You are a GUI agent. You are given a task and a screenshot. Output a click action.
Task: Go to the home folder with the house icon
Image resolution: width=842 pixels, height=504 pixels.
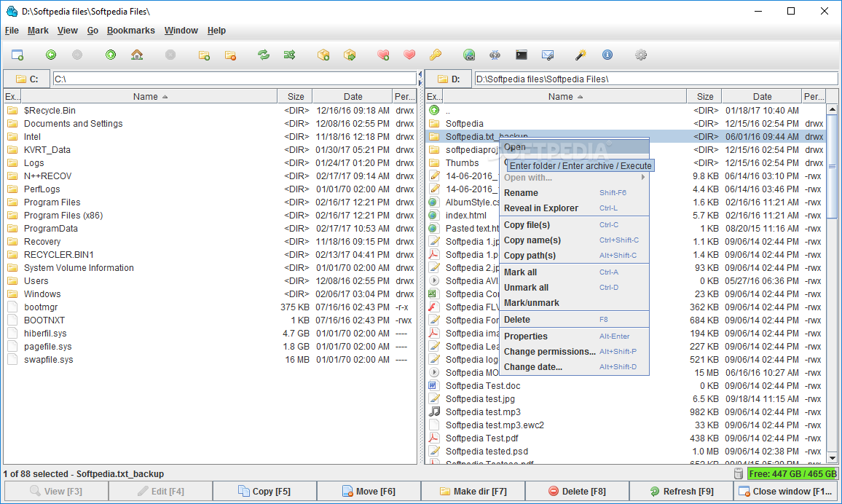[137, 55]
